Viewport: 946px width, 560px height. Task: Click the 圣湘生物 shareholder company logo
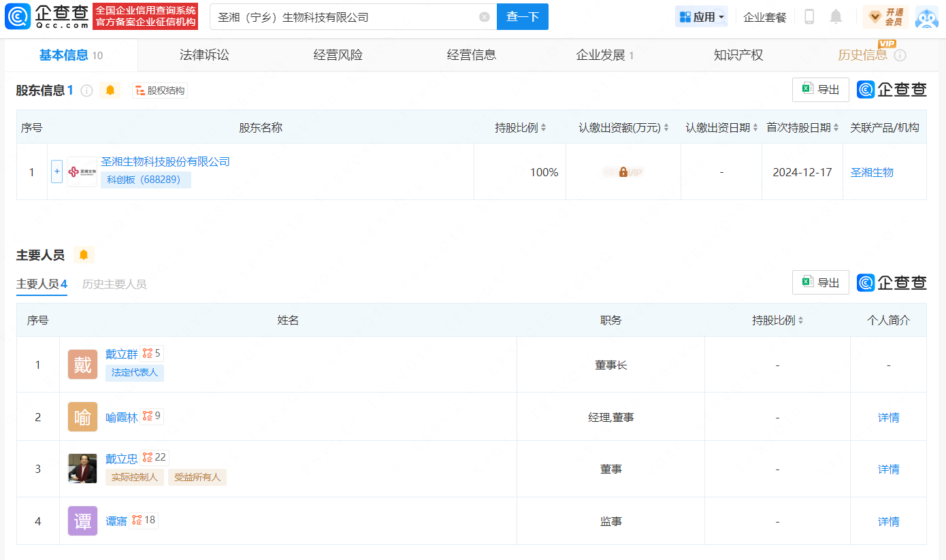[82, 172]
